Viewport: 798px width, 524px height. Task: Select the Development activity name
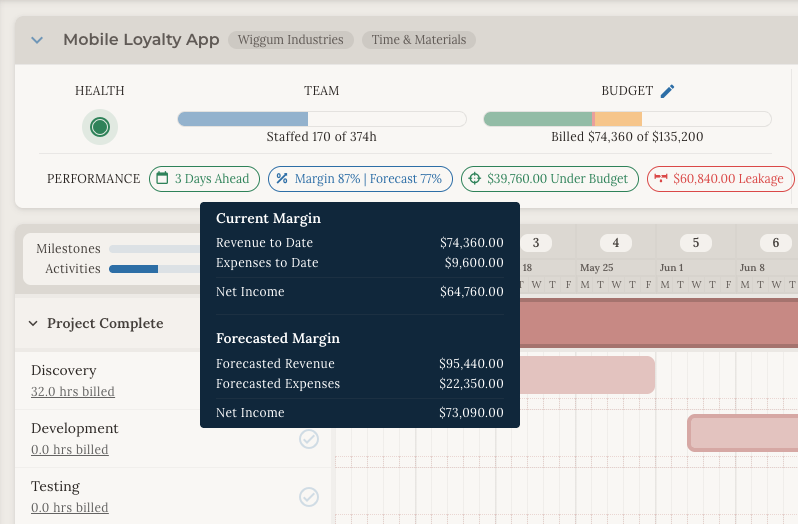[74, 428]
